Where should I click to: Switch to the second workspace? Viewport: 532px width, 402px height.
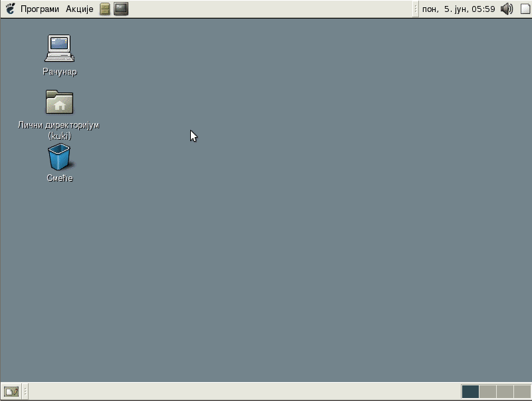[487, 391]
